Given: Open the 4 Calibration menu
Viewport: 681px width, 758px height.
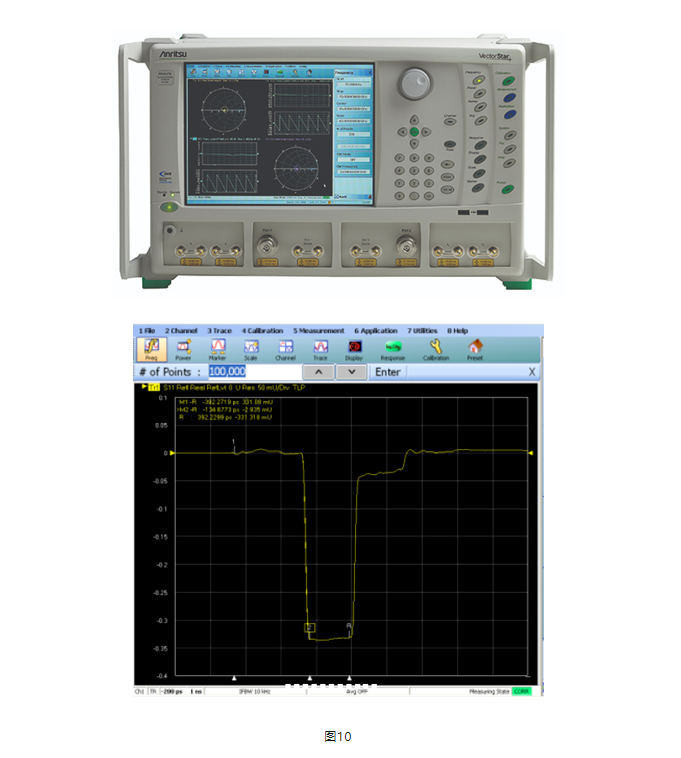Looking at the screenshot, I should (262, 330).
